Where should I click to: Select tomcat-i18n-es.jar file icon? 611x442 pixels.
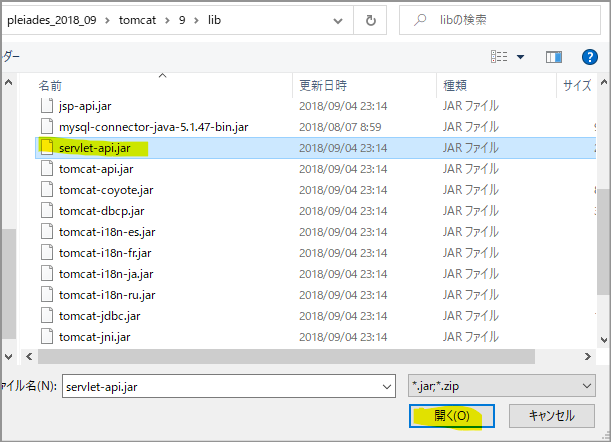tap(47, 232)
